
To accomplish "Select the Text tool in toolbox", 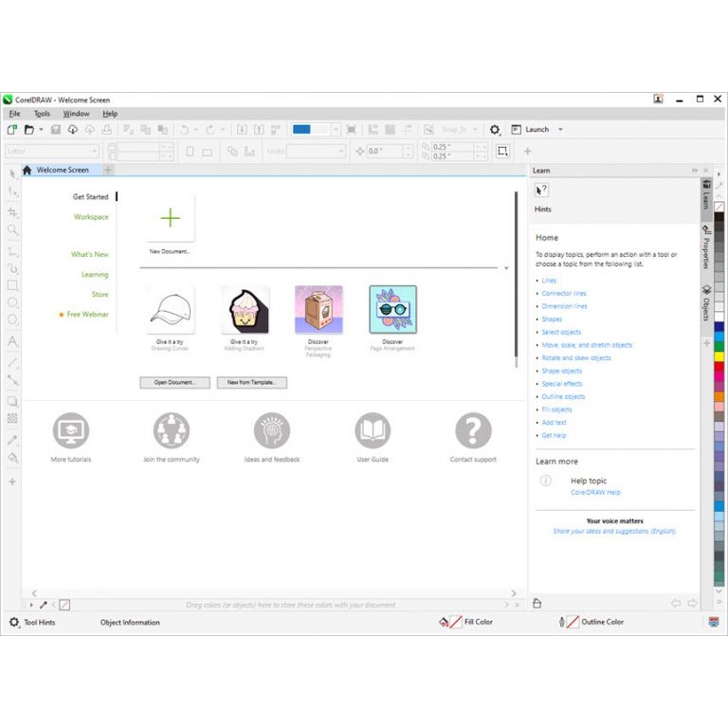I will tap(12, 341).
